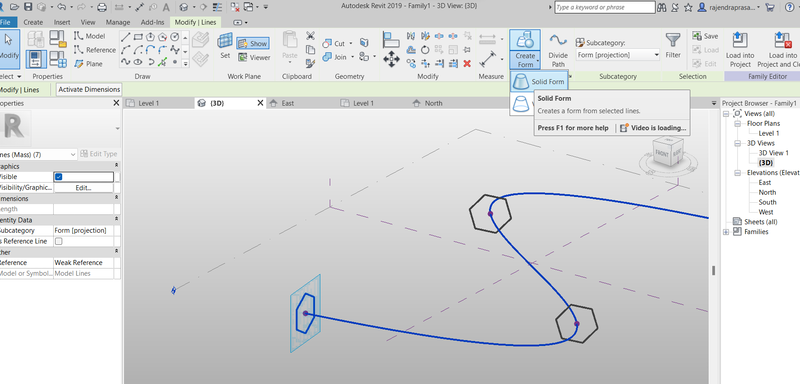Expand the Draw gallery more arrow

click(185, 64)
